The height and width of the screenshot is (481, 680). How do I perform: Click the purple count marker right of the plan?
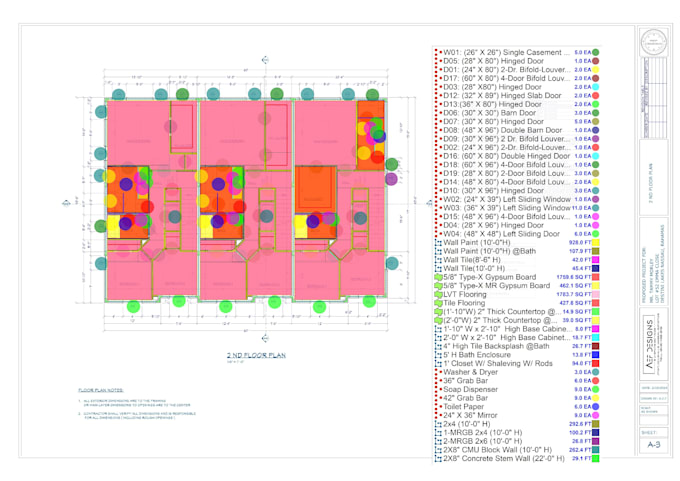[x=391, y=179]
